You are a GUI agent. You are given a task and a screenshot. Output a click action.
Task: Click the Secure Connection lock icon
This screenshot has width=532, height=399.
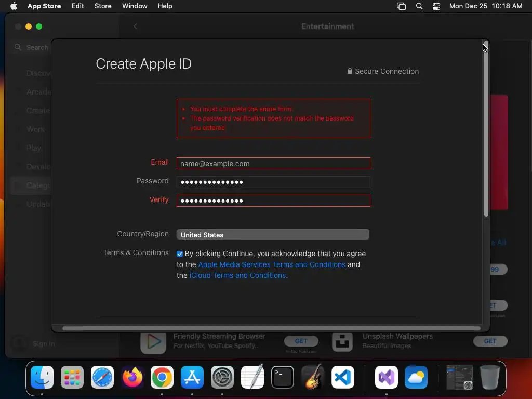[350, 71]
